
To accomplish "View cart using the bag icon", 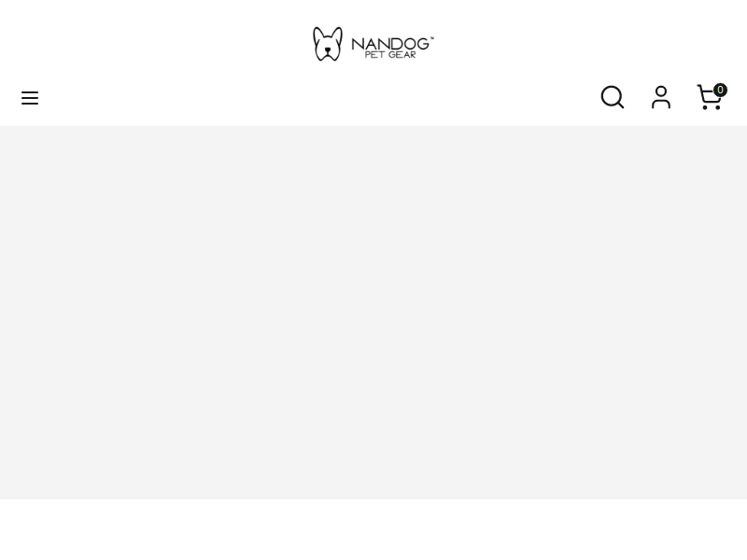I will pyautogui.click(x=710, y=98).
